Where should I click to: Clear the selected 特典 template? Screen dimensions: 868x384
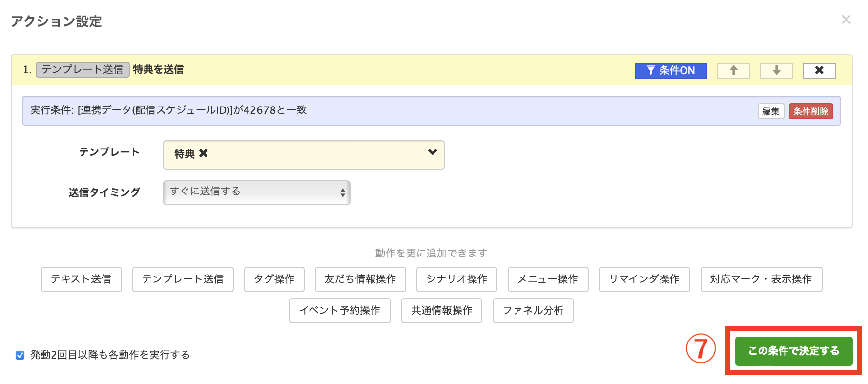tap(203, 153)
